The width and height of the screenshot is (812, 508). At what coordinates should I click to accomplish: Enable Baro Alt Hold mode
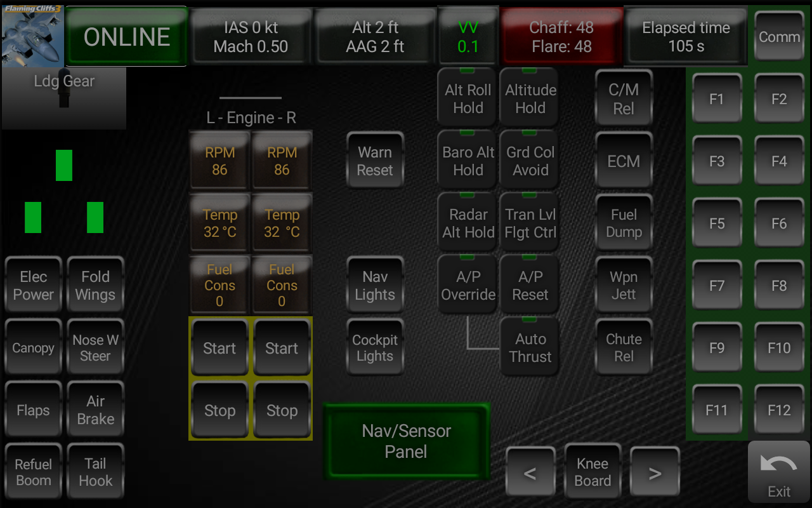(x=468, y=161)
